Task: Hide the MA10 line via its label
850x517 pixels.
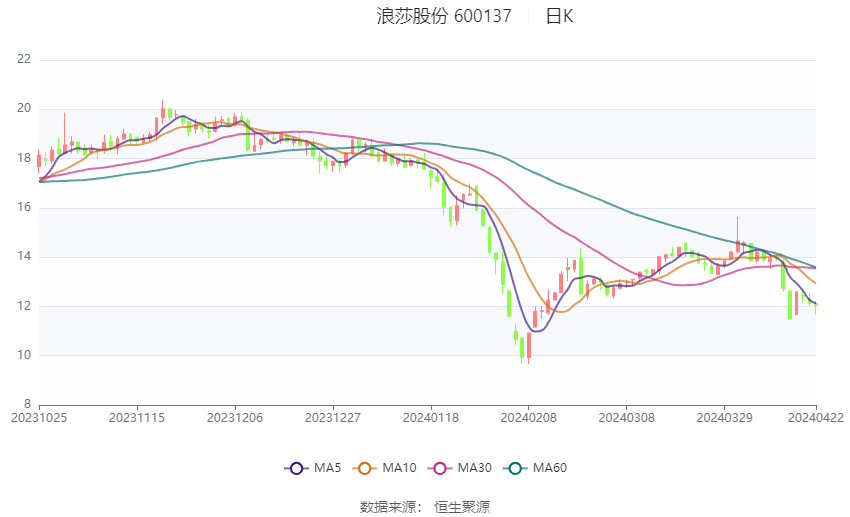Action: pyautogui.click(x=400, y=468)
